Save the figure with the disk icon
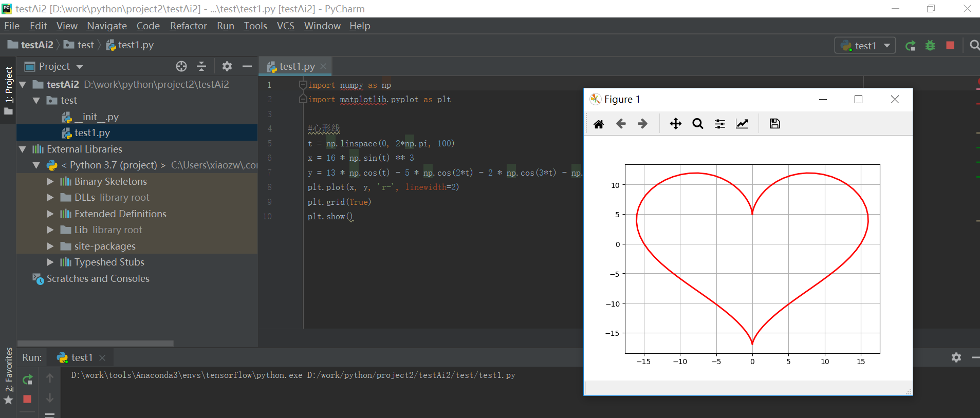Screen dimensions: 980x418 [775, 124]
